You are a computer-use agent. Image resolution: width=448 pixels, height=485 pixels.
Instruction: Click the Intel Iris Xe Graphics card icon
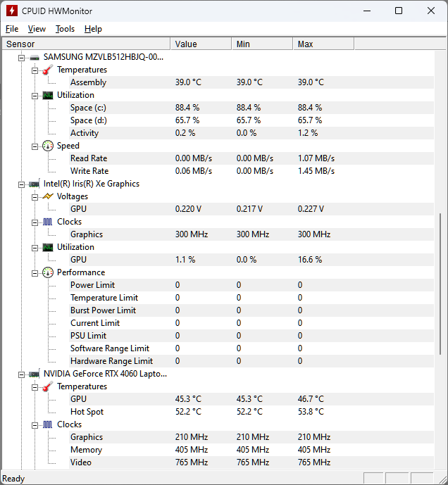pyautogui.click(x=34, y=184)
